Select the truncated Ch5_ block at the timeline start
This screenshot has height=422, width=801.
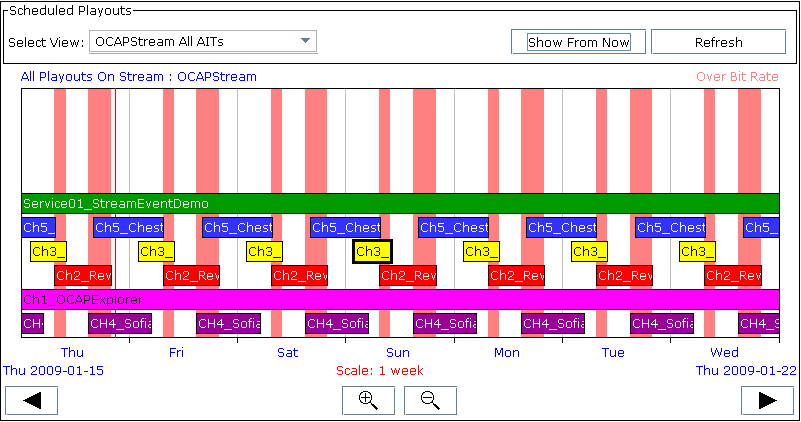pos(39,227)
